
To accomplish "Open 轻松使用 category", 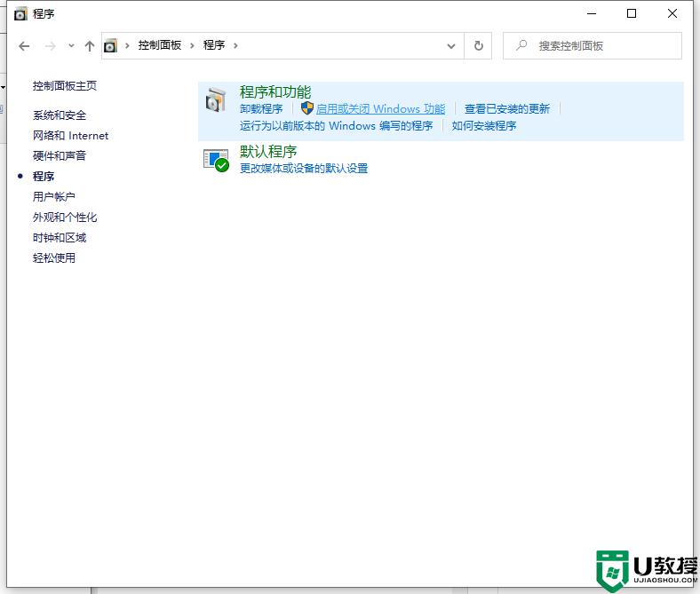I will click(x=54, y=258).
